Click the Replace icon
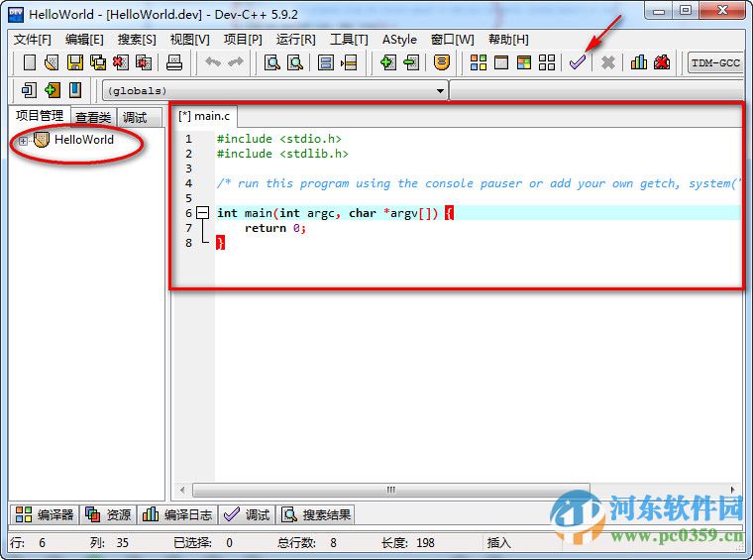The width and height of the screenshot is (753, 560). click(x=295, y=62)
